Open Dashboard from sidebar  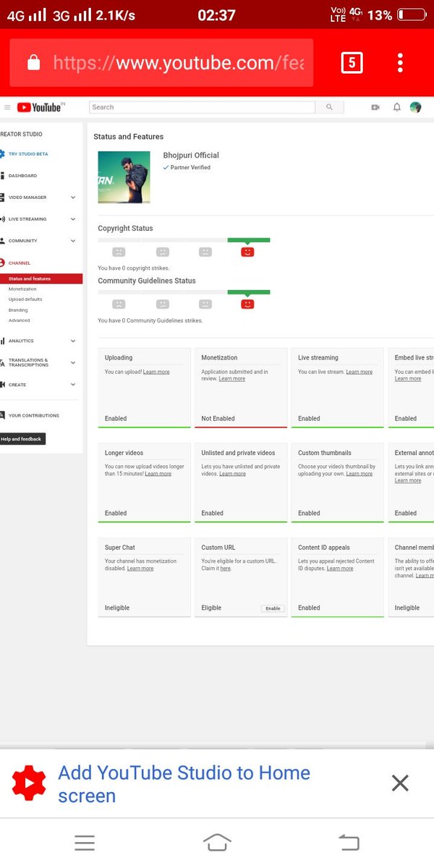pyautogui.click(x=22, y=176)
